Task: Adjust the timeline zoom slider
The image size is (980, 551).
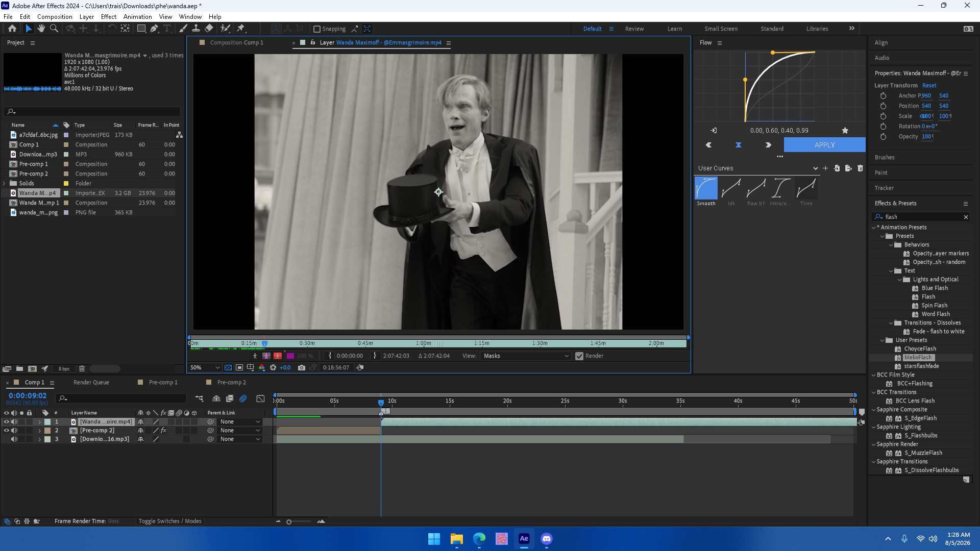Action: (x=289, y=521)
